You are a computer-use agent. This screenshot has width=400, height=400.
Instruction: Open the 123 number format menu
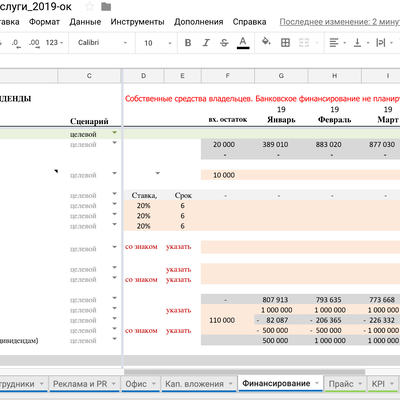click(x=54, y=43)
